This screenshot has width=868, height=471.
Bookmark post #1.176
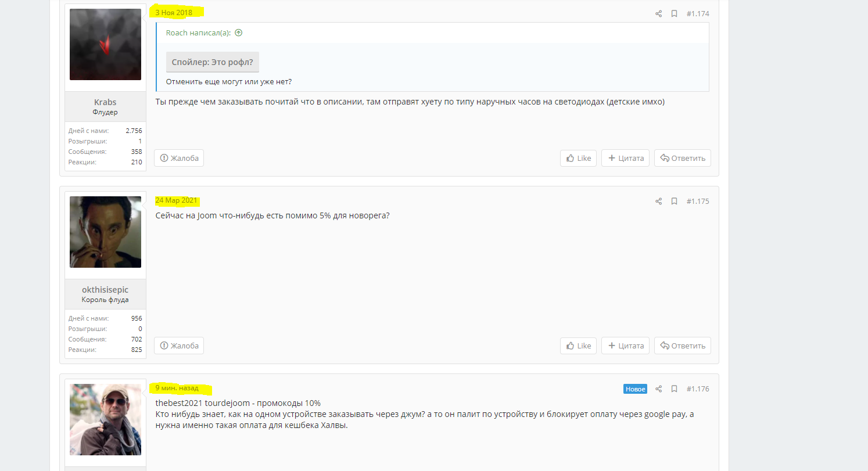[x=674, y=389]
